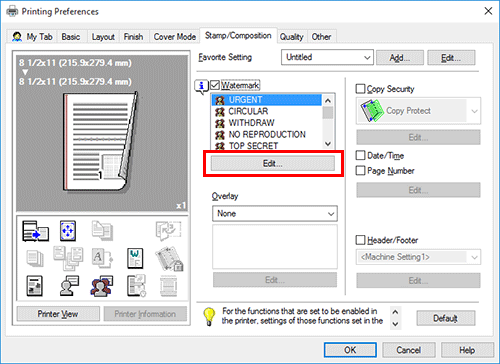
Task: Click the hint text scroll up arrow
Action: click(395, 312)
